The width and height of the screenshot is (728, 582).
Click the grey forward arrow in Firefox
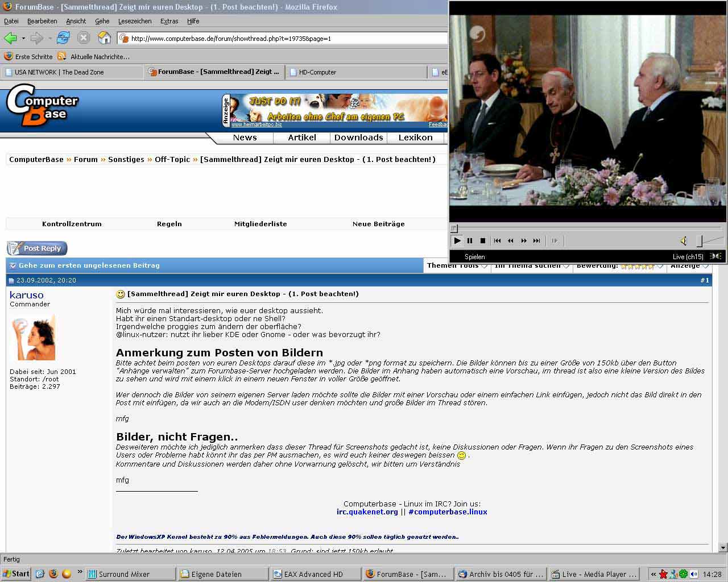pos(36,38)
